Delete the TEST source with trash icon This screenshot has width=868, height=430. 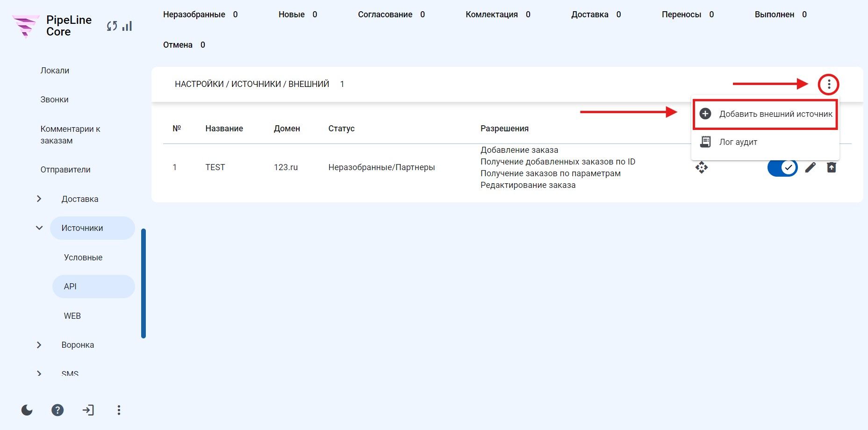[832, 167]
